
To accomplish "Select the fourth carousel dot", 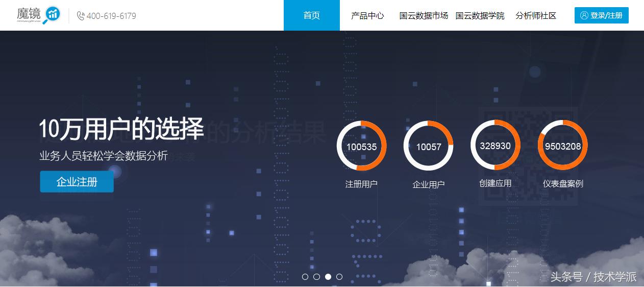I will 339,277.
